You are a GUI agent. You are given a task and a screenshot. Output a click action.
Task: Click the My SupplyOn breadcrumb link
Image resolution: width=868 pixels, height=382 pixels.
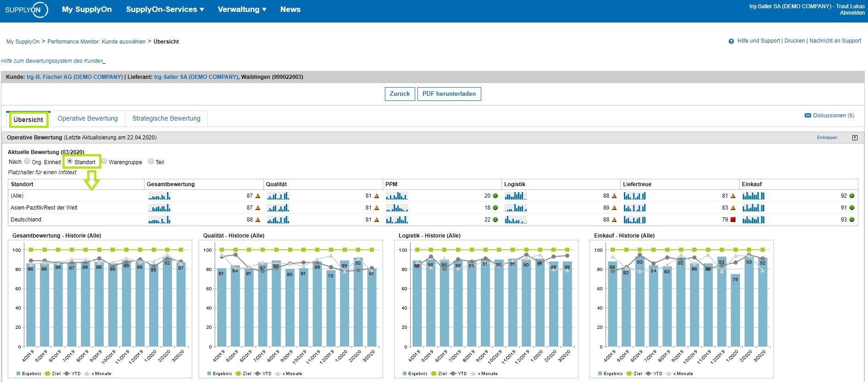pyautogui.click(x=23, y=42)
